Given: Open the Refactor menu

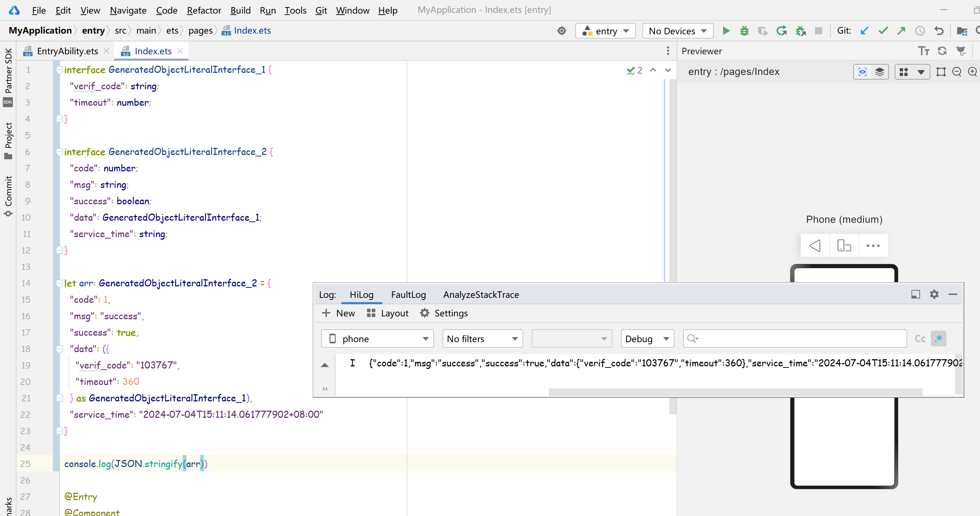Looking at the screenshot, I should [204, 10].
